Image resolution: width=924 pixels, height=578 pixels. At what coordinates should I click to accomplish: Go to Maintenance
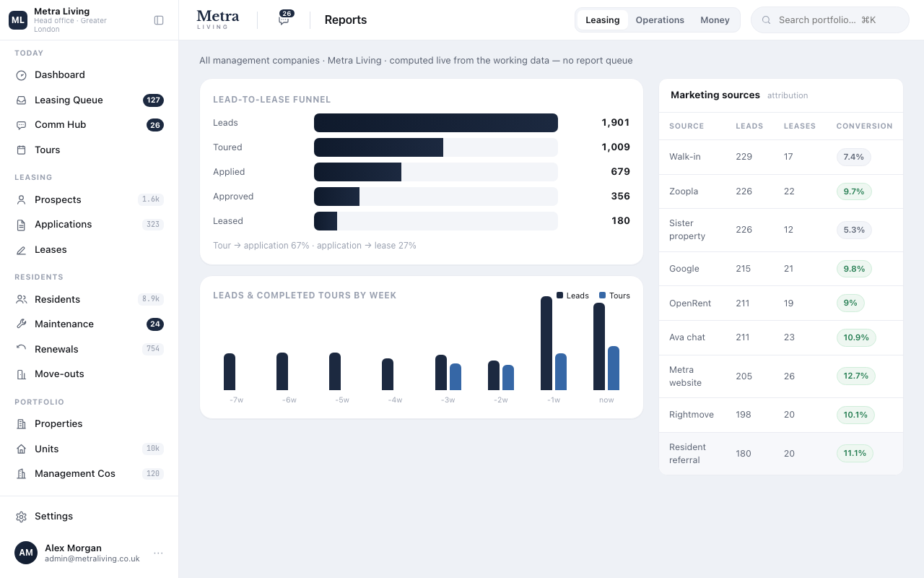coord(89,324)
